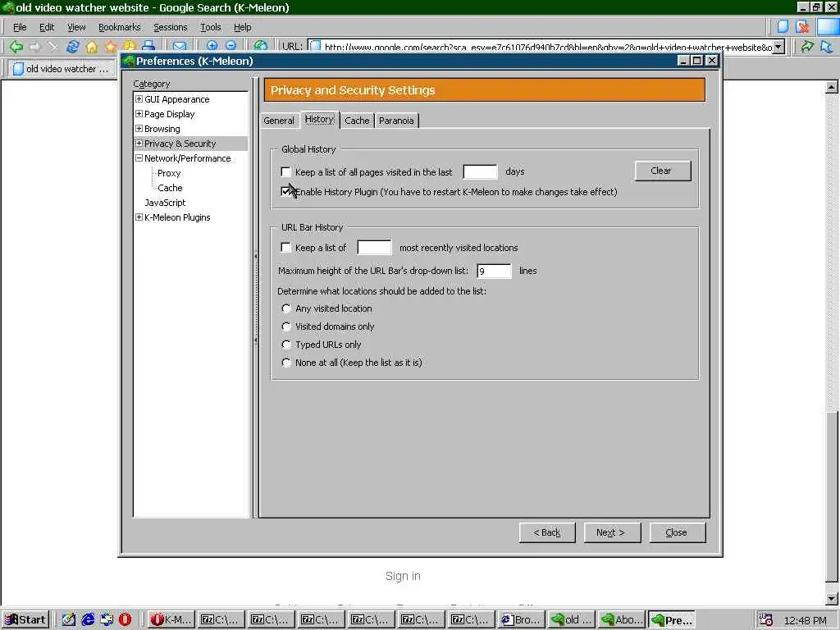The height and width of the screenshot is (630, 840).
Task: Switch to the Paranoia tab
Action: click(x=396, y=121)
